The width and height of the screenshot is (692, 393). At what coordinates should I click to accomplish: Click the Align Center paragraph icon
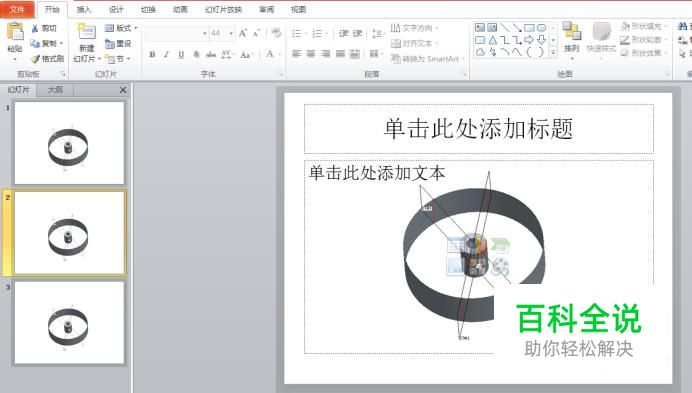pos(311,54)
